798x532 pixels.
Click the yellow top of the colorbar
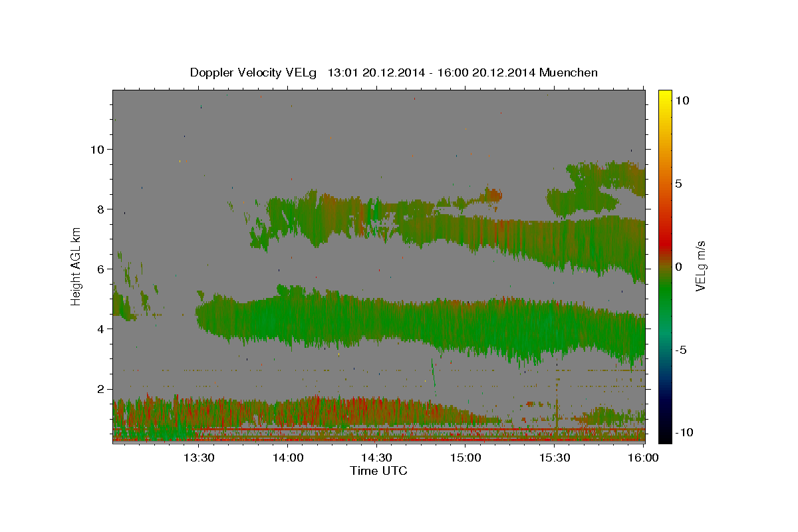click(x=664, y=95)
